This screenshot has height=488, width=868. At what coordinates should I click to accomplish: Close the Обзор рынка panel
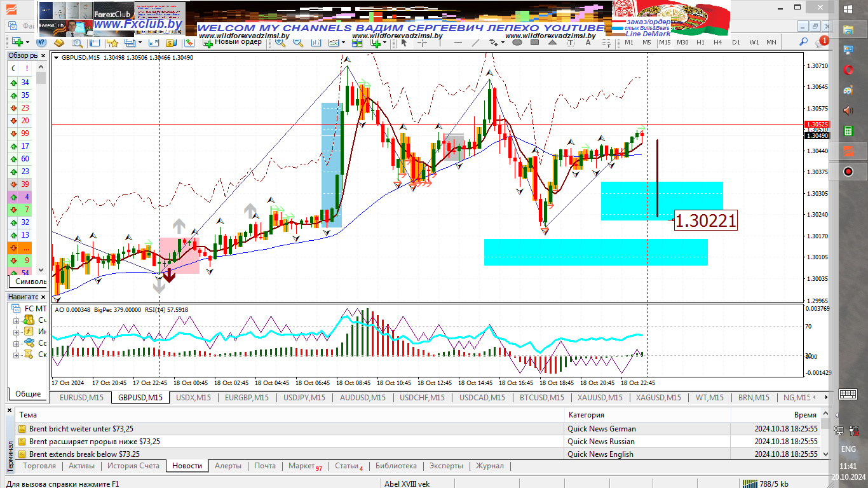pos(43,56)
